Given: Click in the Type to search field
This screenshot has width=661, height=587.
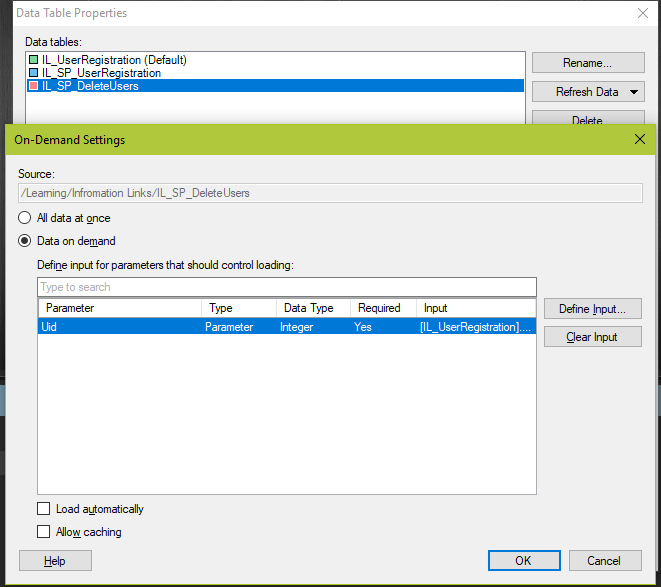Looking at the screenshot, I should pos(286,287).
